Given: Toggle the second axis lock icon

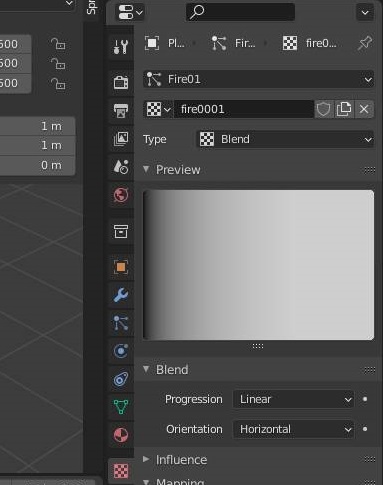Looking at the screenshot, I should pyautogui.click(x=58, y=63).
